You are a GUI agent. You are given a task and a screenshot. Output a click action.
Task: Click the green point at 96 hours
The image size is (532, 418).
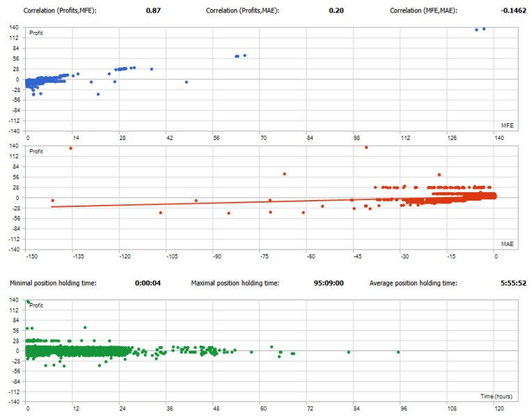click(398, 352)
